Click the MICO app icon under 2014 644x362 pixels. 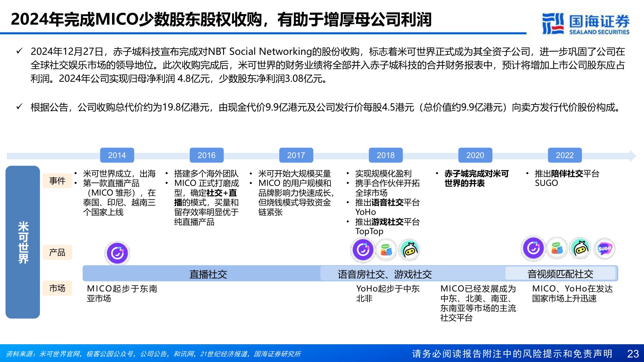(117, 253)
